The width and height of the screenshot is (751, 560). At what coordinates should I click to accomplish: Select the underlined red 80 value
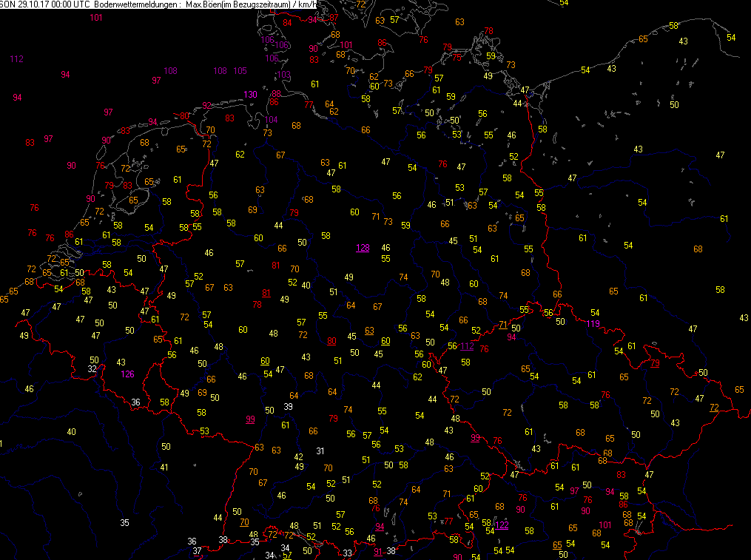[331, 341]
